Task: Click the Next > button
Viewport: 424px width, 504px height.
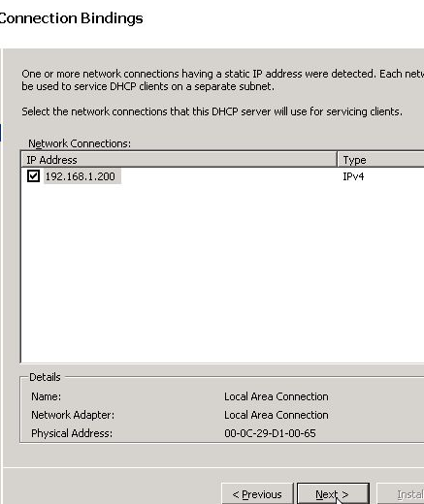Action: coord(333,494)
